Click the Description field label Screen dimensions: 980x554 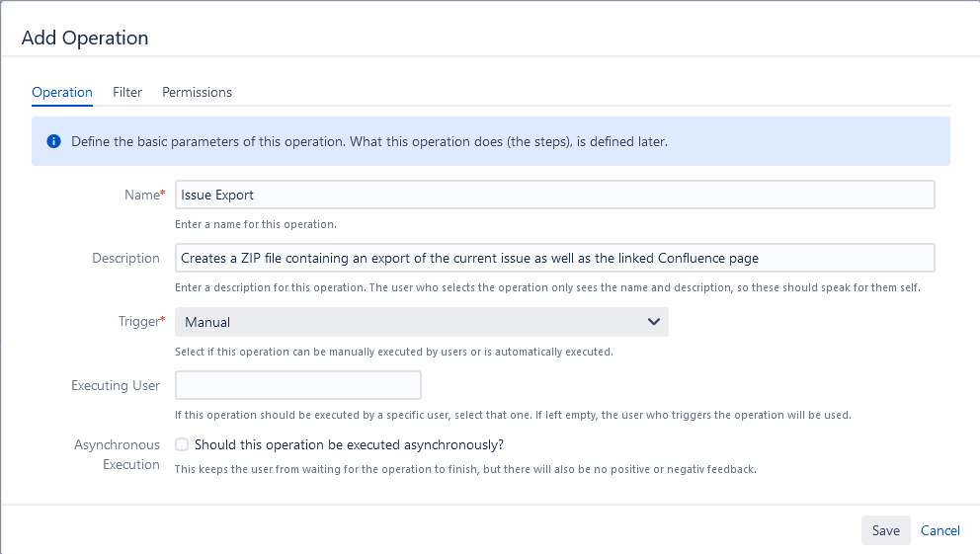click(125, 258)
